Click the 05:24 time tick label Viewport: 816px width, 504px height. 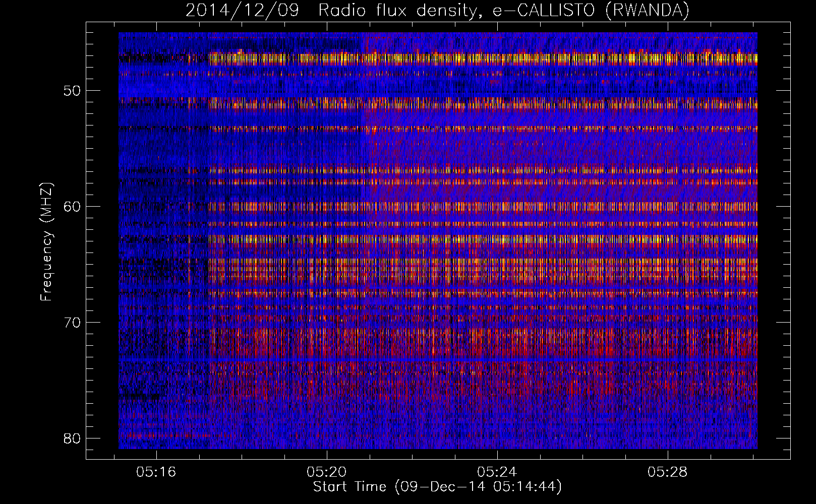[497, 472]
